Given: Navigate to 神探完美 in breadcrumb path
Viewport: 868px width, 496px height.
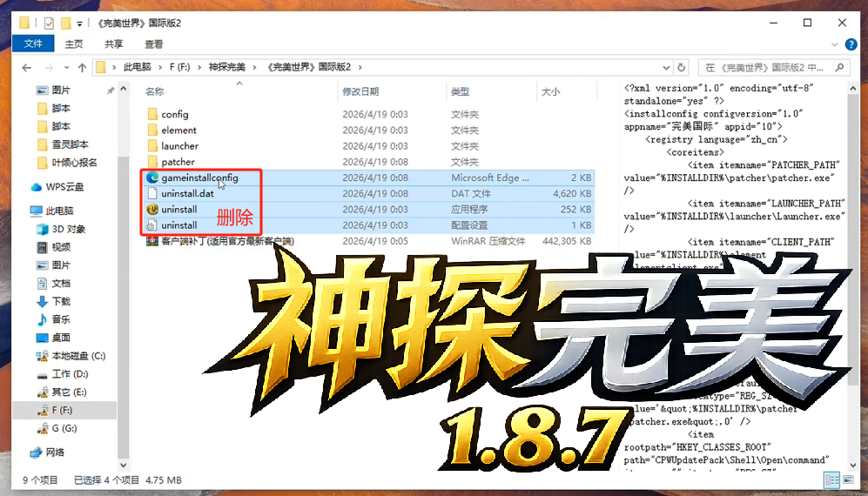Looking at the screenshot, I should 226,67.
